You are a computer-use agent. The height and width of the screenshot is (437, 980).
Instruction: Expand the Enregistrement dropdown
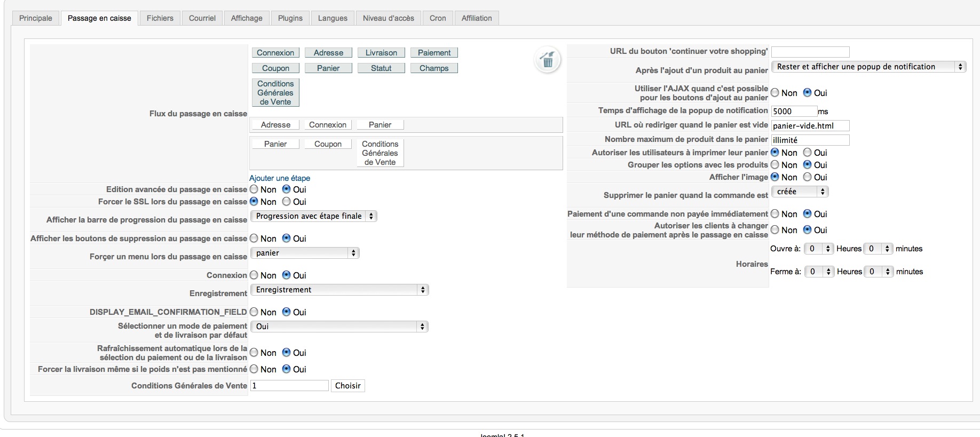[x=339, y=290]
